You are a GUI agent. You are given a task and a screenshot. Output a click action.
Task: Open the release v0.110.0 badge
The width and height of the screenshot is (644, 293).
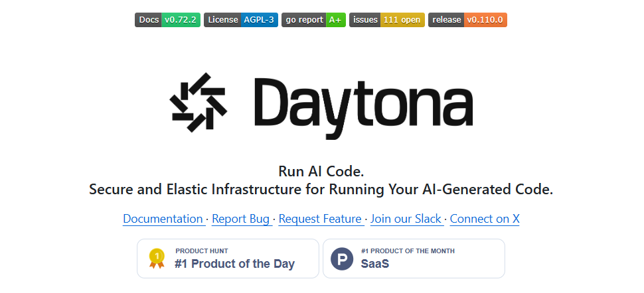(x=467, y=20)
